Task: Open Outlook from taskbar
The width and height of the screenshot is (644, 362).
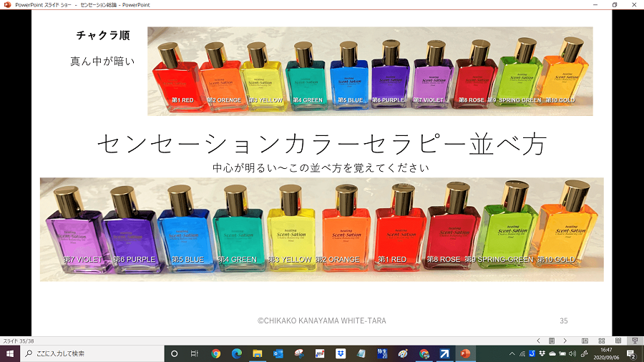Action: pos(278,353)
